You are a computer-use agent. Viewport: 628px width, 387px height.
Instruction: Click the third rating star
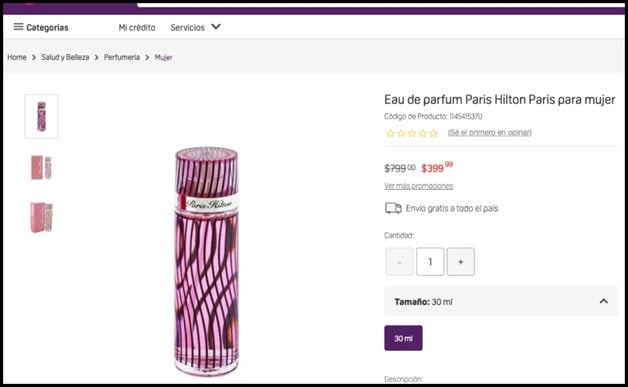click(x=412, y=133)
